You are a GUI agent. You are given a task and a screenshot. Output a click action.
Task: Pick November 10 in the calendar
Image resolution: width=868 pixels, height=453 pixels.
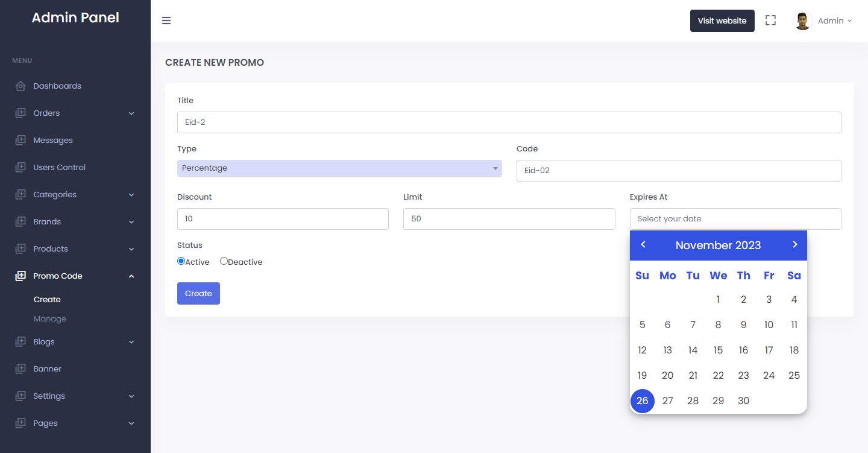(769, 325)
